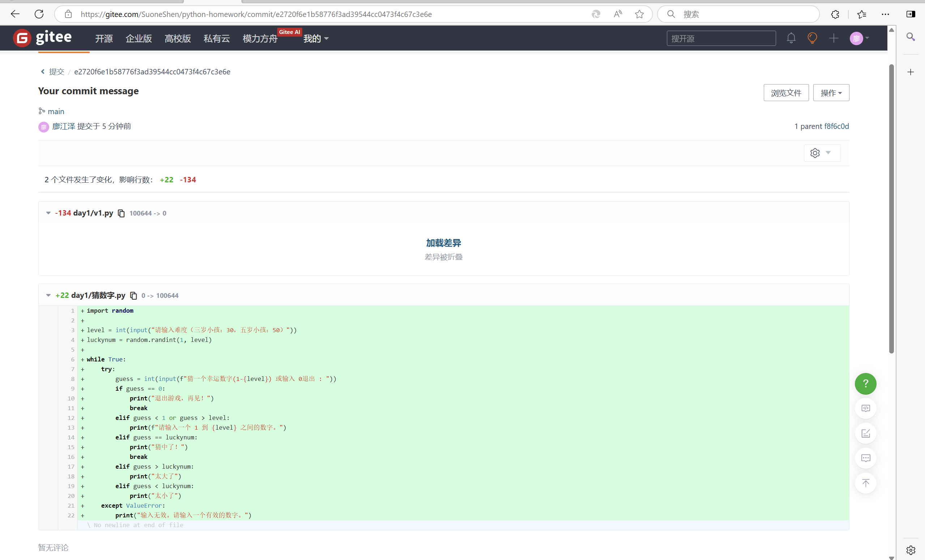This screenshot has height=560, width=925.
Task: Collapse the day1/猜数字.py diff section
Action: [x=48, y=296]
